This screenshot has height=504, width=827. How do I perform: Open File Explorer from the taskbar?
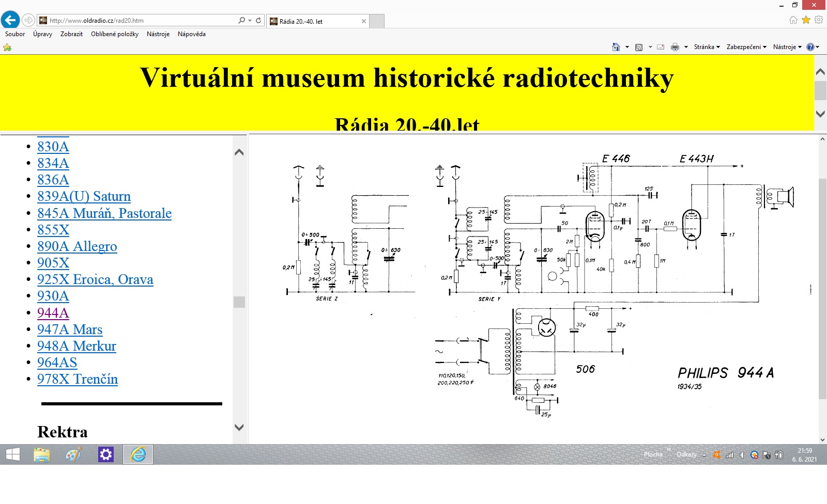point(42,454)
